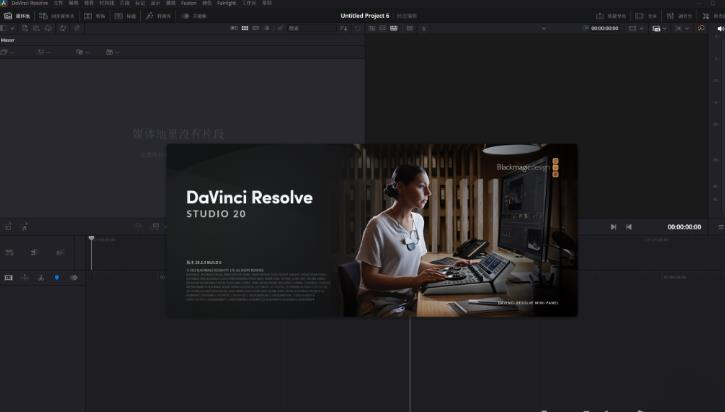Expand the fourth media pool filter dropdown
725x412 pixels.
pyautogui.click(x=112, y=52)
